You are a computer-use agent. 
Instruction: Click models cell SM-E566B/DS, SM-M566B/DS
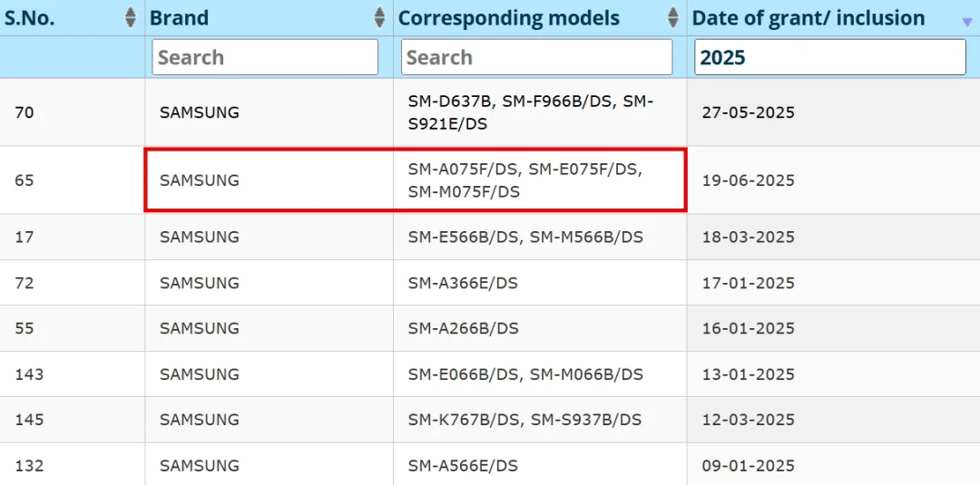[540, 238]
